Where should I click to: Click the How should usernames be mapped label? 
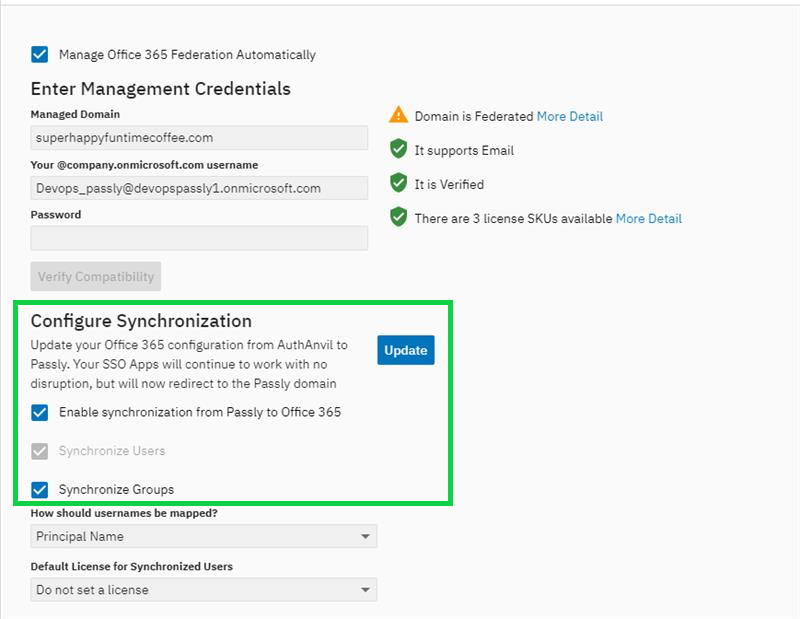coord(124,513)
